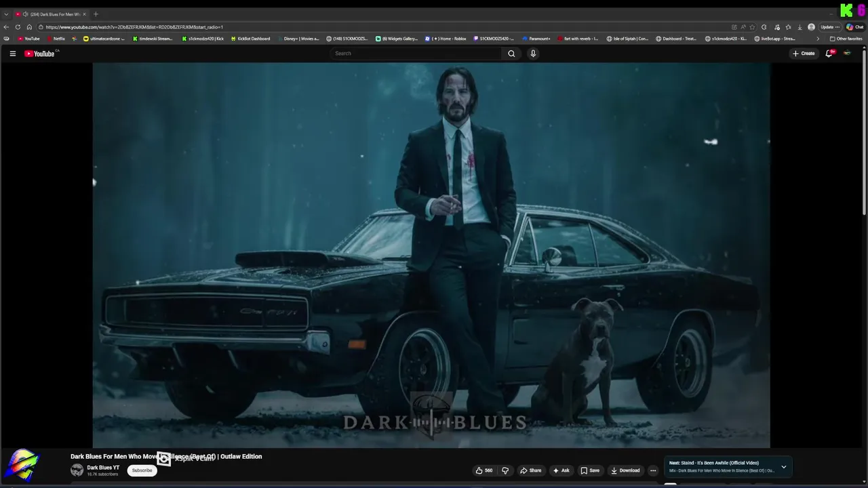Click into the YouTube search field
Screen dimensions: 868x488
coord(417,54)
